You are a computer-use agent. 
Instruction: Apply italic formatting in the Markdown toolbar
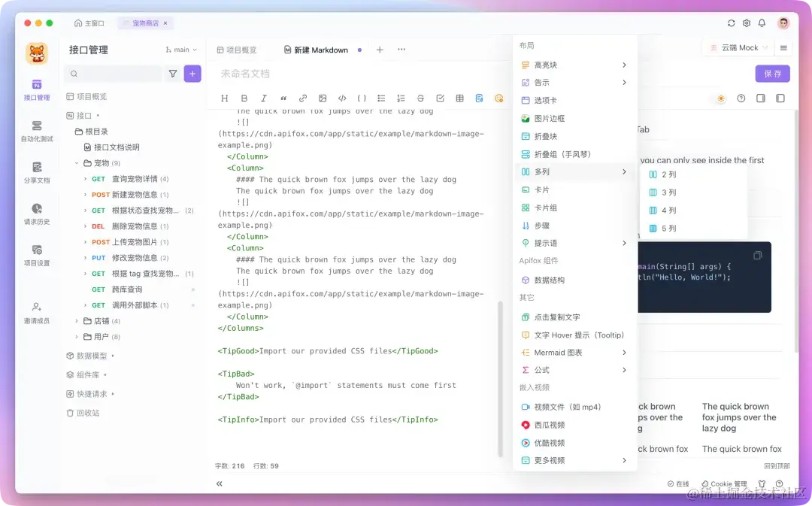[x=264, y=98]
